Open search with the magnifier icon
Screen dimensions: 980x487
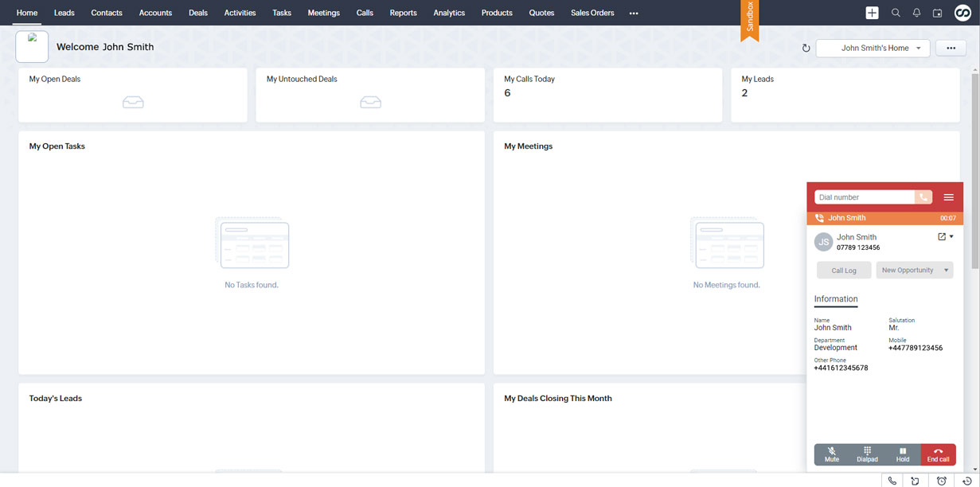point(896,13)
